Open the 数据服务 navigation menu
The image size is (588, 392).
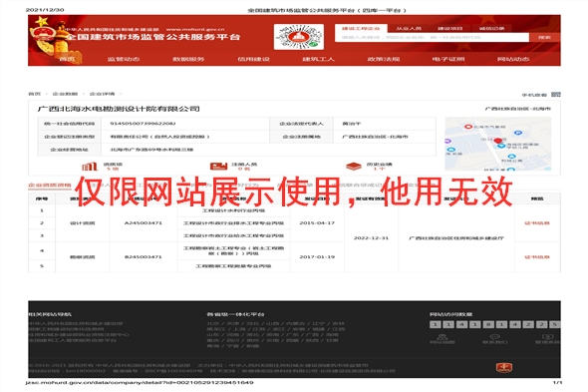click(188, 59)
